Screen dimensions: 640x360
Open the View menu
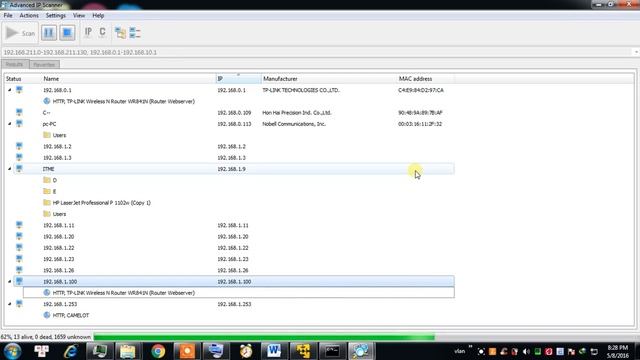79,16
